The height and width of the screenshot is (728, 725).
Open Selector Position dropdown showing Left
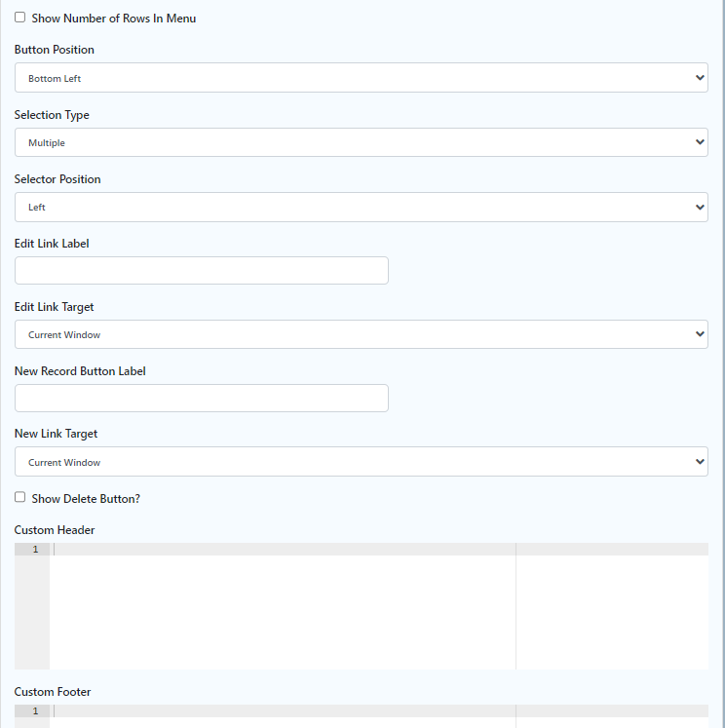point(361,207)
